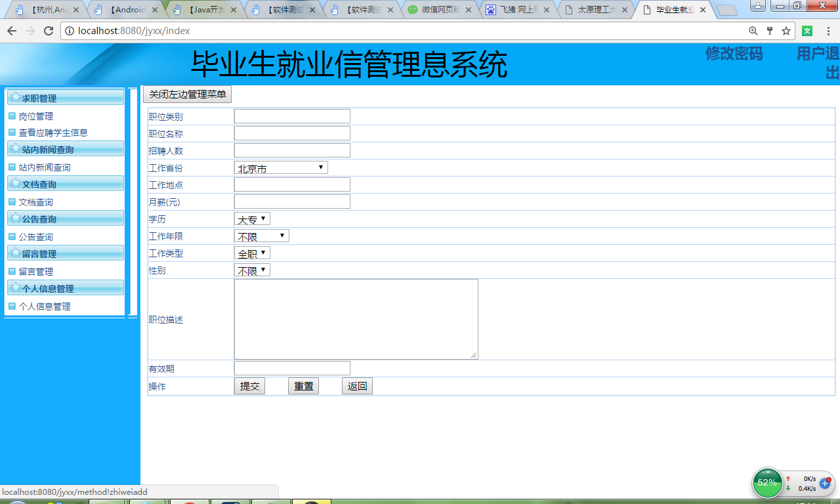Click the user profile icon in browser titlebar
The width and height of the screenshot is (840, 504).
[758, 6]
